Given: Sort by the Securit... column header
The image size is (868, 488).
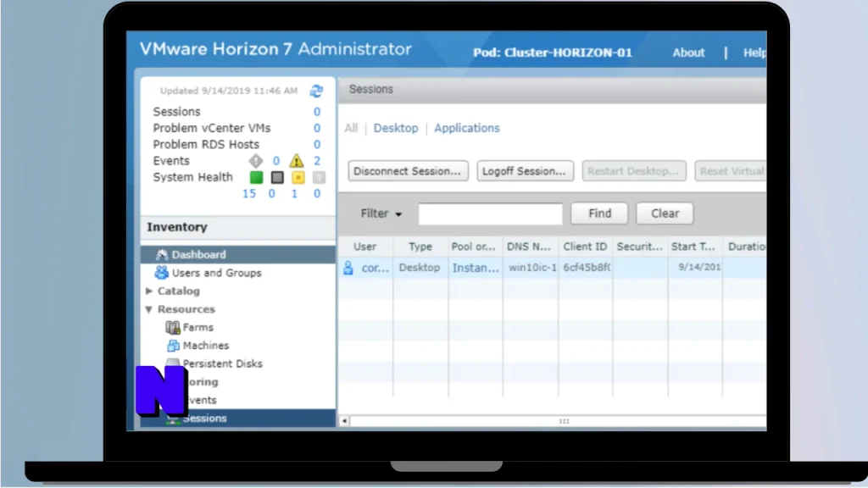Looking at the screenshot, I should [x=640, y=247].
